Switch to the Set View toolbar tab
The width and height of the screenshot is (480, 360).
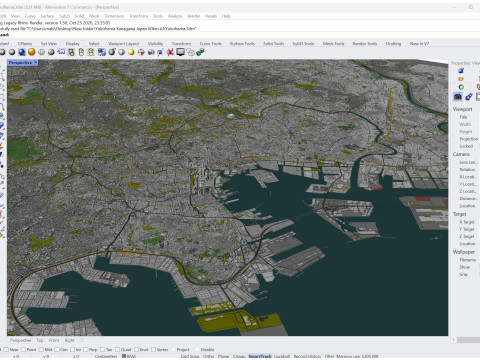pyautogui.click(x=49, y=44)
